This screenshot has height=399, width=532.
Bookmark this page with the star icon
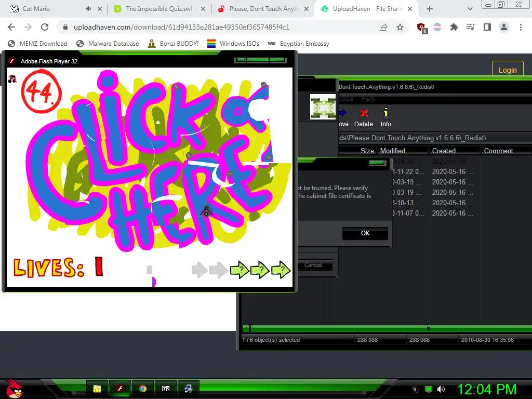coord(400,27)
